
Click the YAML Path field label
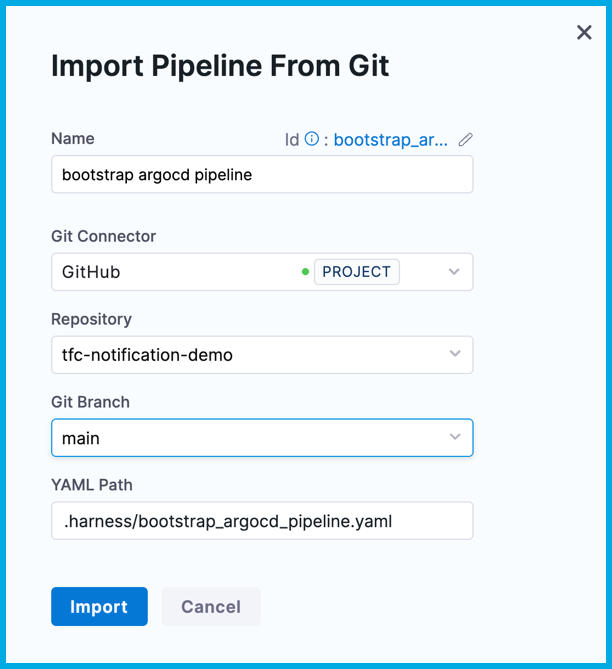[92, 486]
